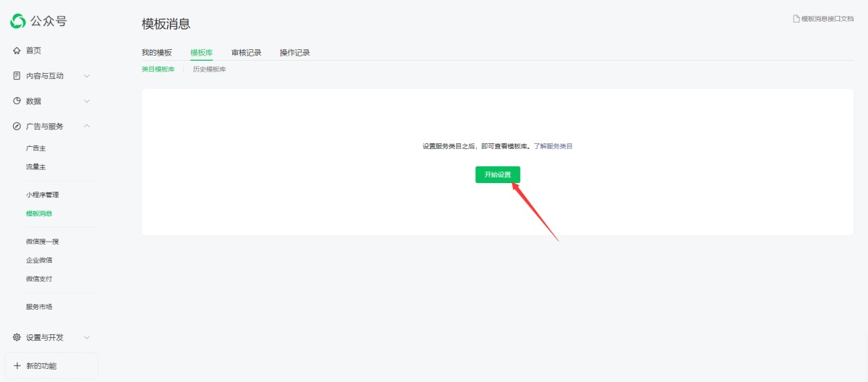The image size is (868, 382).
Task: Click the 数据 pie chart icon
Action: tap(17, 101)
